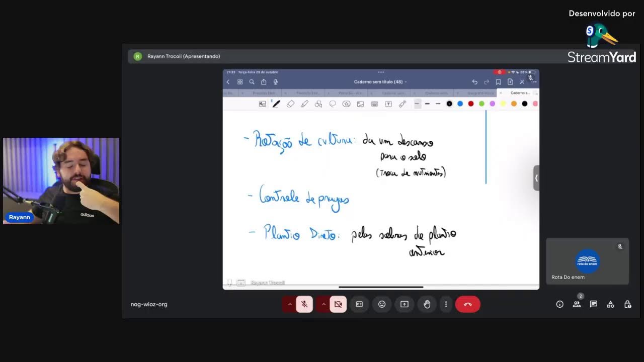Go back with the notebook back arrow
644x362 pixels.
[228, 82]
